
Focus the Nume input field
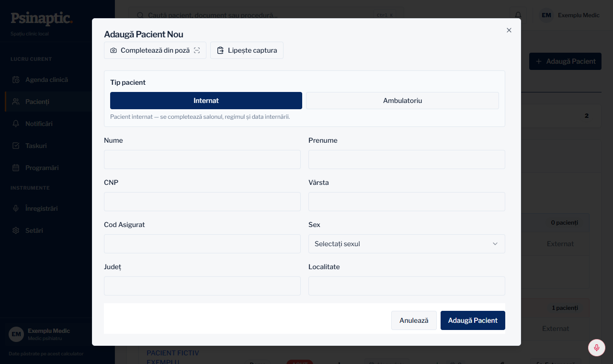tap(202, 159)
